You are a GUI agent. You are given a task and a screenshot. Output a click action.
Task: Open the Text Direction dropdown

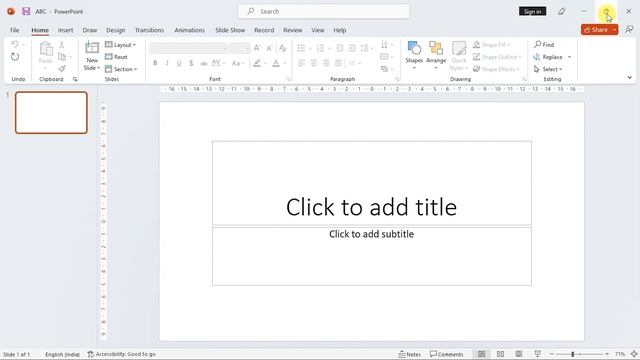point(387,44)
